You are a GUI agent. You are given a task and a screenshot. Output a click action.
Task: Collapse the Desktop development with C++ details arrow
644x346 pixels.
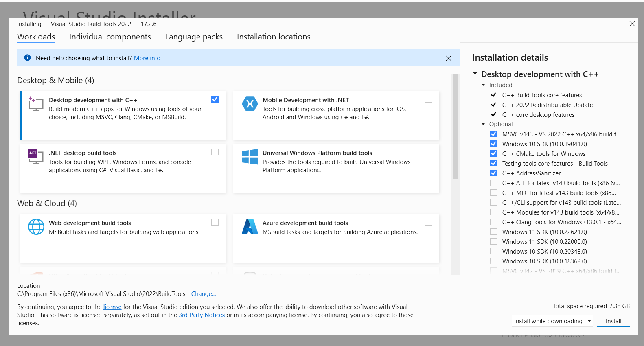[475, 74]
